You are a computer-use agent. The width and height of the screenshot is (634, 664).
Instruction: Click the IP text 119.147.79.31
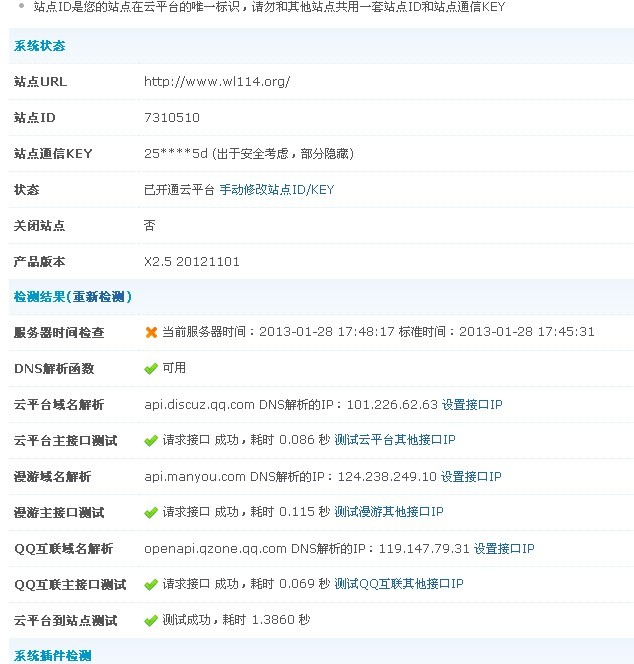coord(424,549)
